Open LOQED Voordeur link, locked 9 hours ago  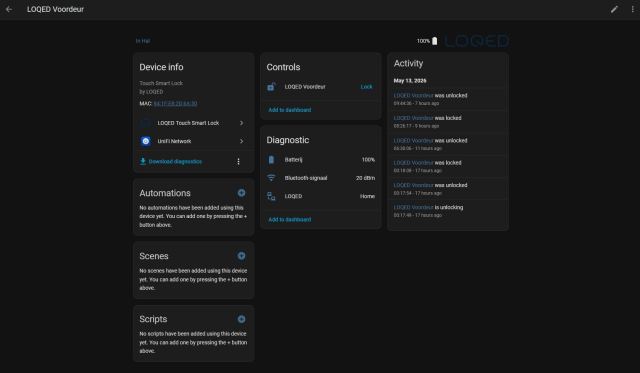pos(413,118)
